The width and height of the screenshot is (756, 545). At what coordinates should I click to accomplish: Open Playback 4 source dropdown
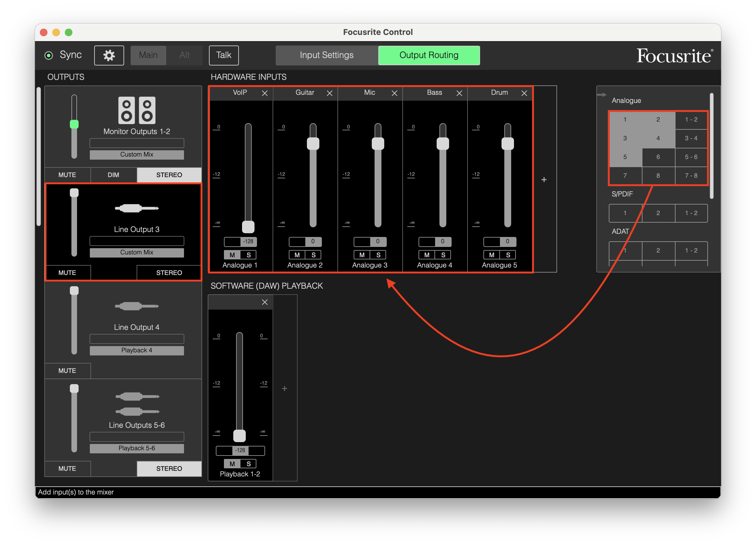coord(137,350)
